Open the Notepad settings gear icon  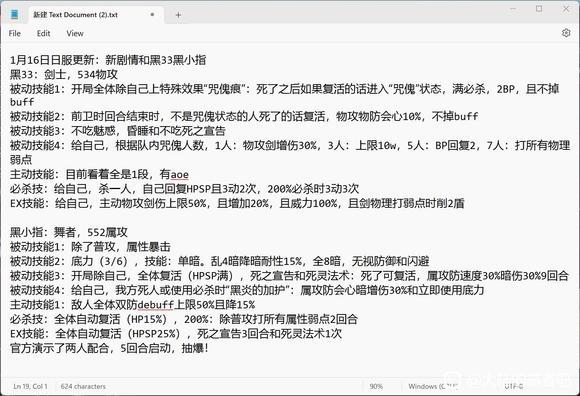tap(566, 33)
